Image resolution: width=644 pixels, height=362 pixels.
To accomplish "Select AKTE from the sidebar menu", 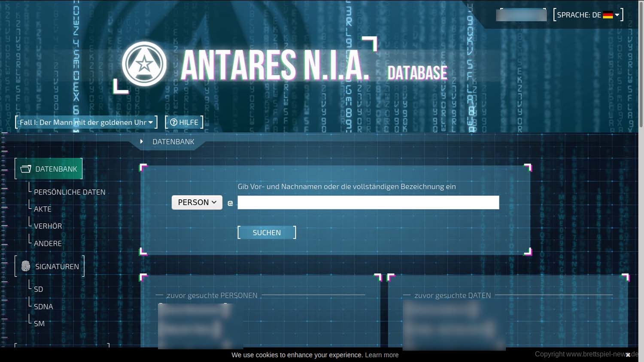I will click(x=43, y=209).
